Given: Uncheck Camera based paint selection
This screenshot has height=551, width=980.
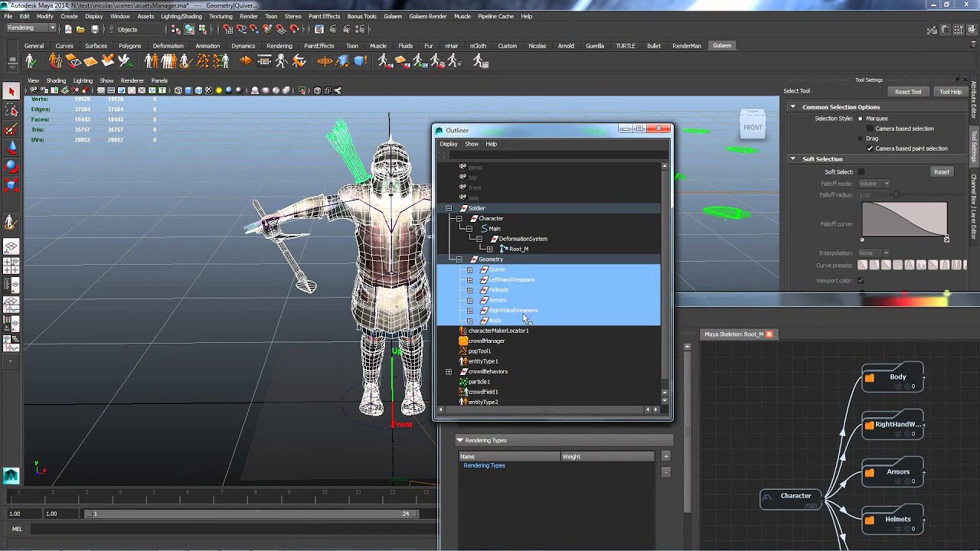Looking at the screenshot, I should tap(870, 148).
